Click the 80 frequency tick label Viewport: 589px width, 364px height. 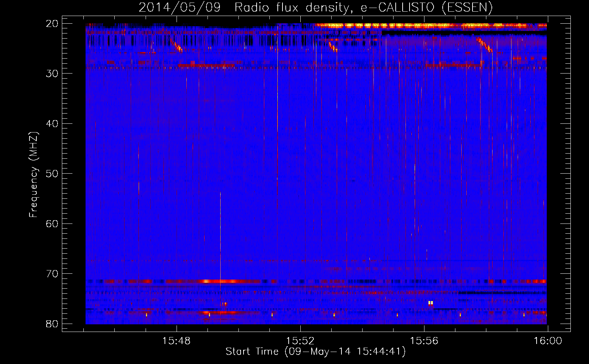(52, 324)
